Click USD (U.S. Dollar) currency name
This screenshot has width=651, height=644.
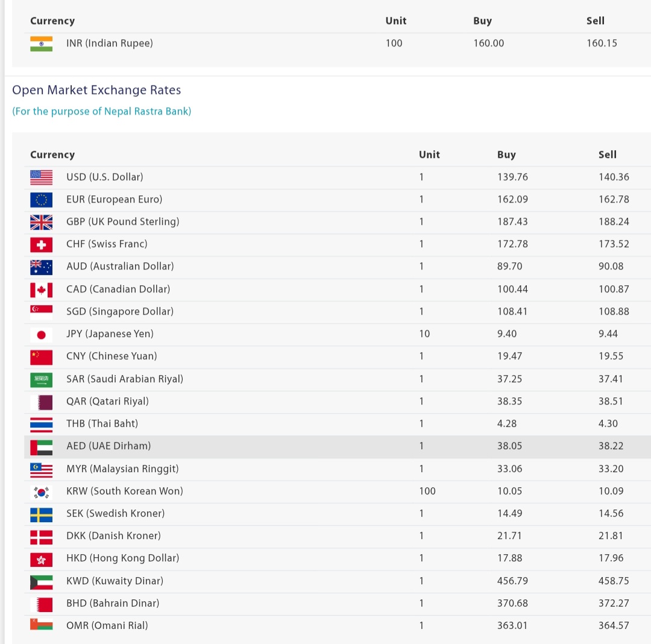click(105, 177)
